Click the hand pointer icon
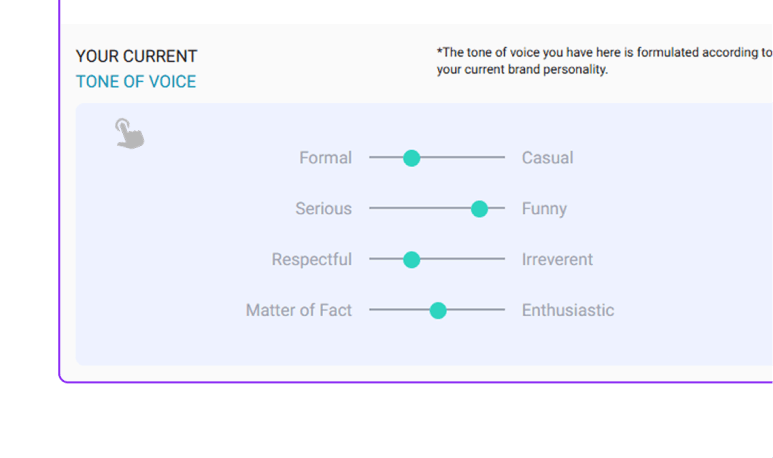Screen dimensions: 773x458 (129, 133)
